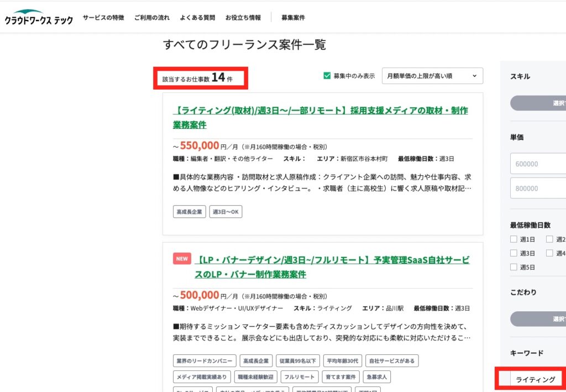Open お役立ち情報 in the header

[243, 18]
